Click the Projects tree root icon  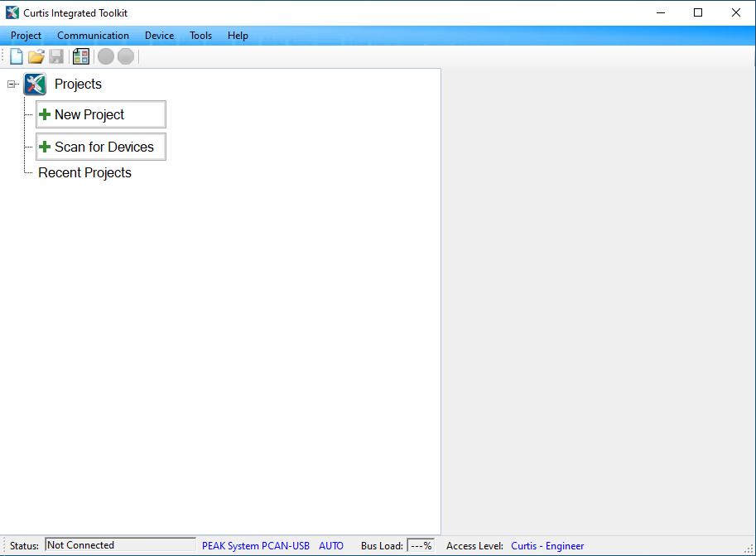tap(36, 84)
